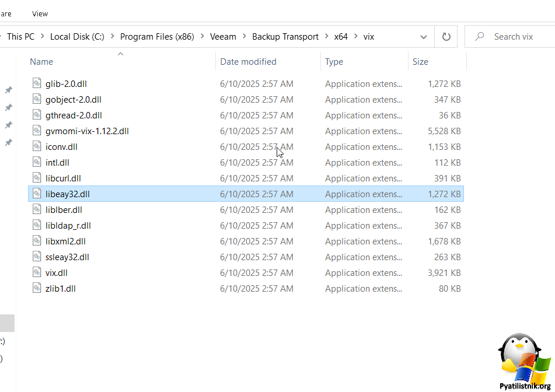Sort files by Size column
Image resolution: width=555 pixels, height=392 pixels.
pos(420,62)
